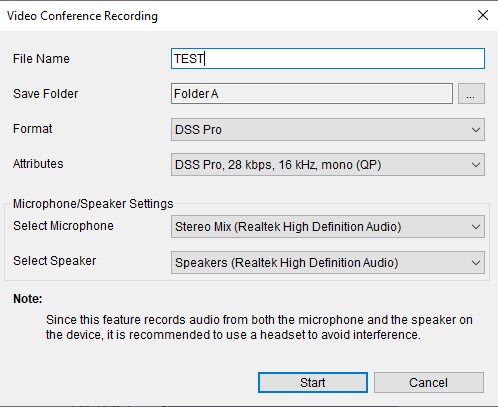Image resolution: width=498 pixels, height=407 pixels.
Task: Cancel the recording dialog
Action: pyautogui.click(x=429, y=382)
